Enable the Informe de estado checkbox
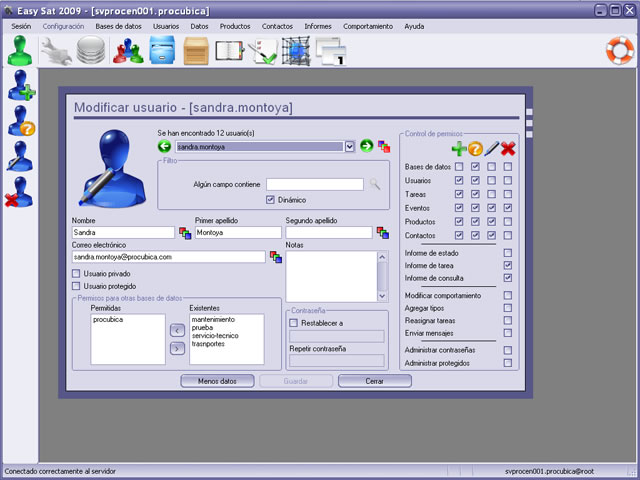 [508, 253]
